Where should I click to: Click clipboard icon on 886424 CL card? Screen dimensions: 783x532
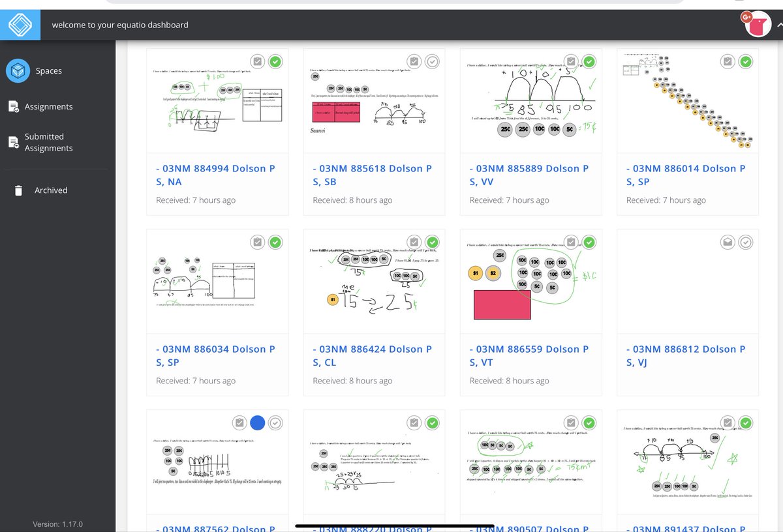click(414, 243)
